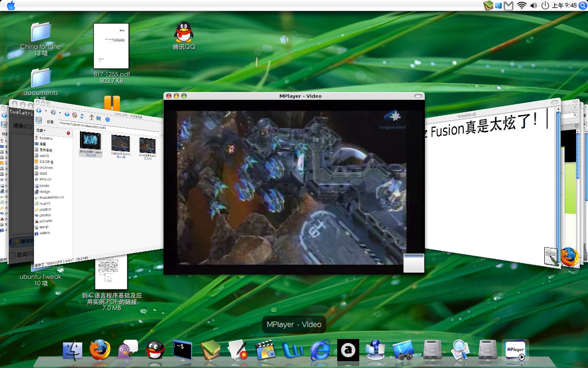Select musics in the file browser sidebar
Viewport: 588px width, 368px height.
click(43, 203)
